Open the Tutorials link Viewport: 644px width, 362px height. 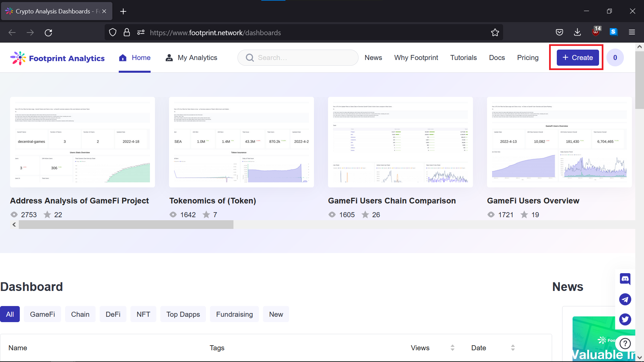(463, 58)
